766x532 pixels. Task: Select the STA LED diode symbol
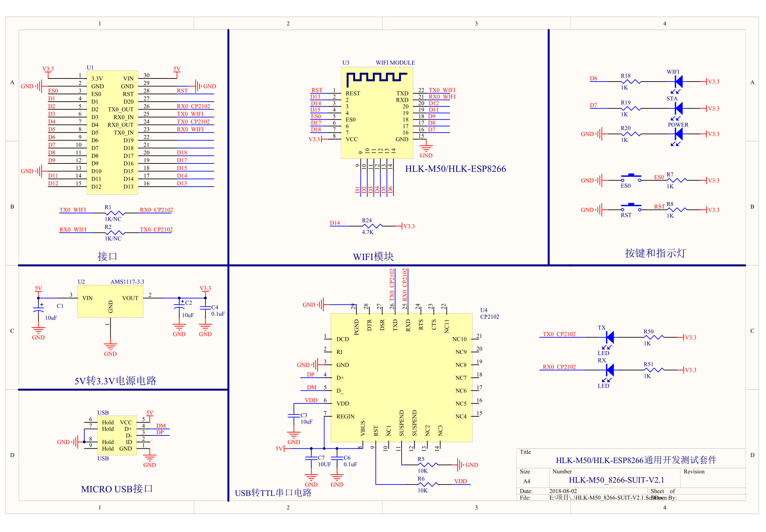click(x=678, y=109)
